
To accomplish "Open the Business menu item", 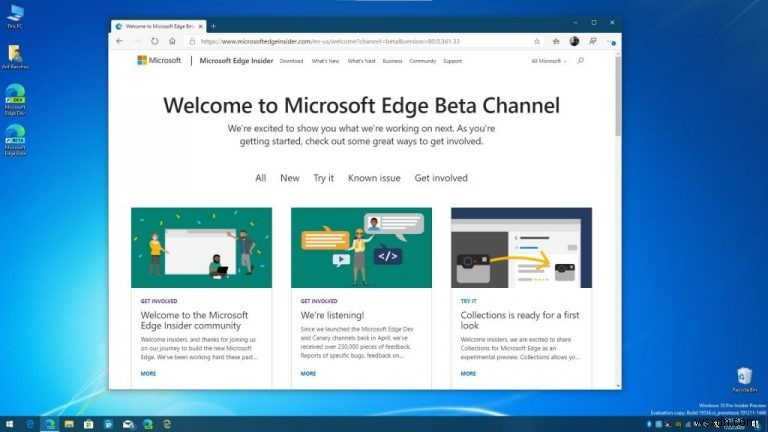I will (x=392, y=61).
